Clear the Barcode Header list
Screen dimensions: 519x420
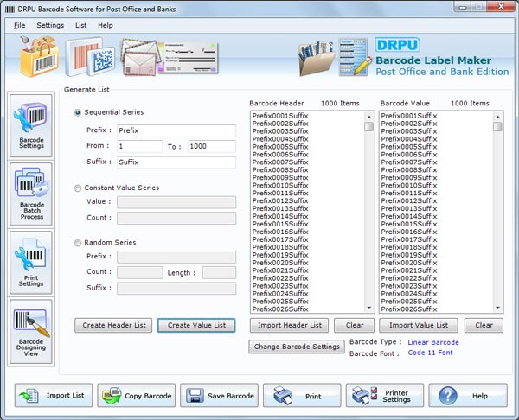[354, 325]
